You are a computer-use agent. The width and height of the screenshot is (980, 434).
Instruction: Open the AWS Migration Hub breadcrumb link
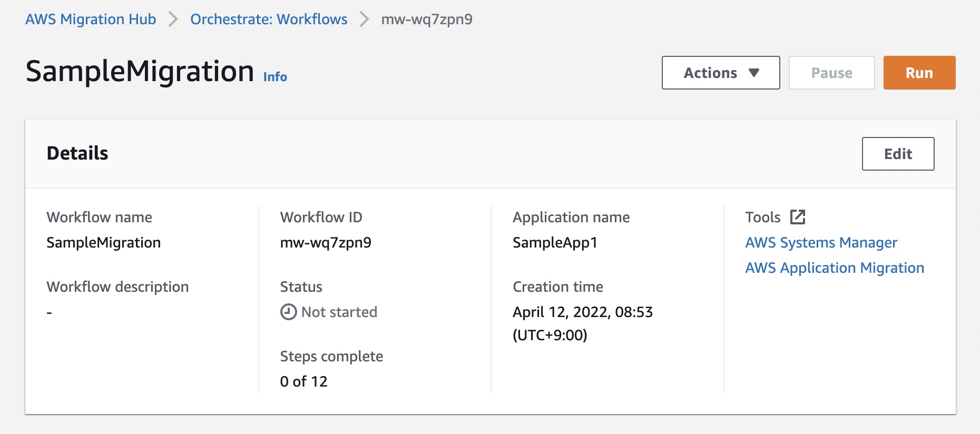point(91,19)
